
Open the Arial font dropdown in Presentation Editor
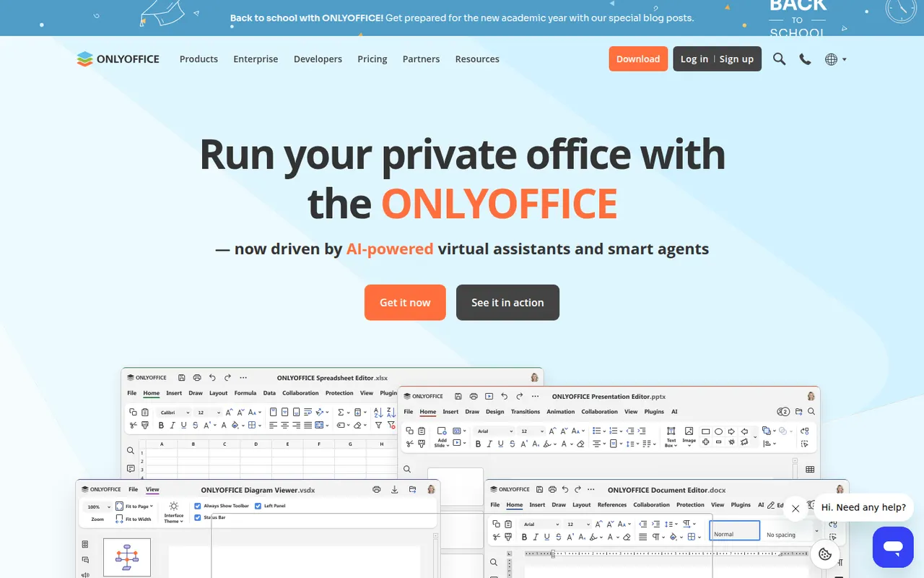(494, 431)
